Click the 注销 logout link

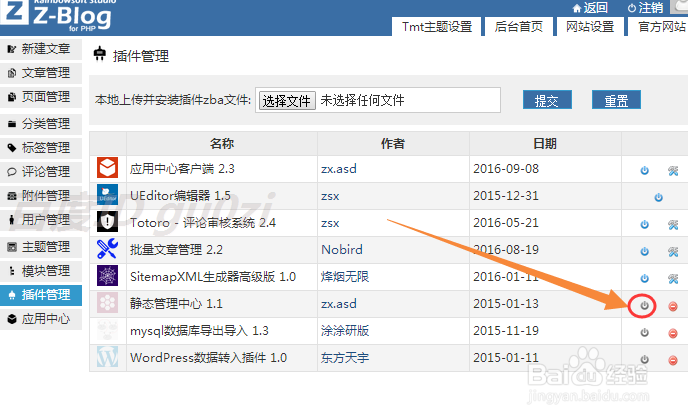(x=645, y=7)
